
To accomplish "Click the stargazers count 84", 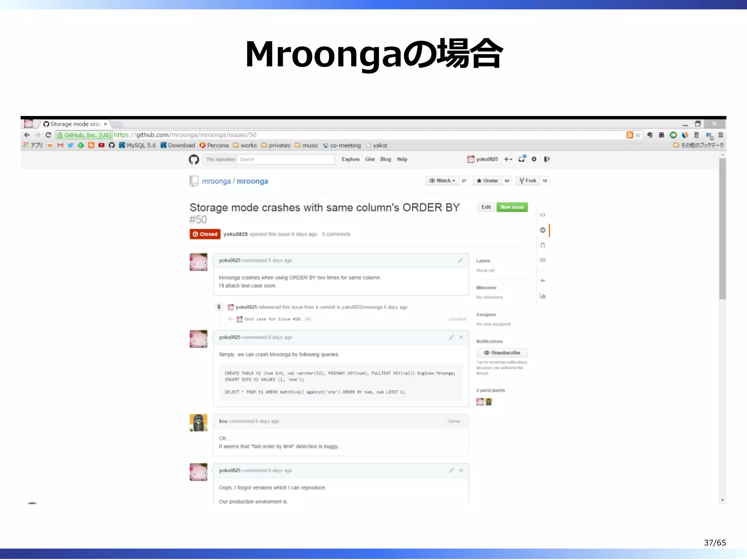I will [x=507, y=180].
